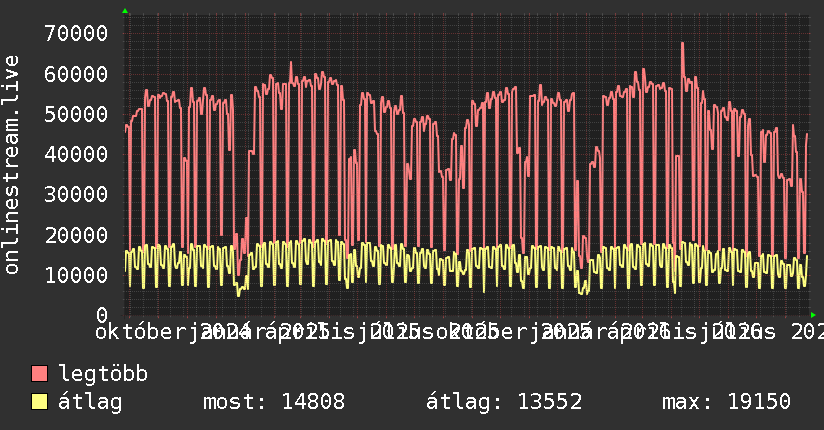Image resolution: width=824 pixels, height=430 pixels.
Task: Click the 70000 y-axis label
Action: coord(76,34)
